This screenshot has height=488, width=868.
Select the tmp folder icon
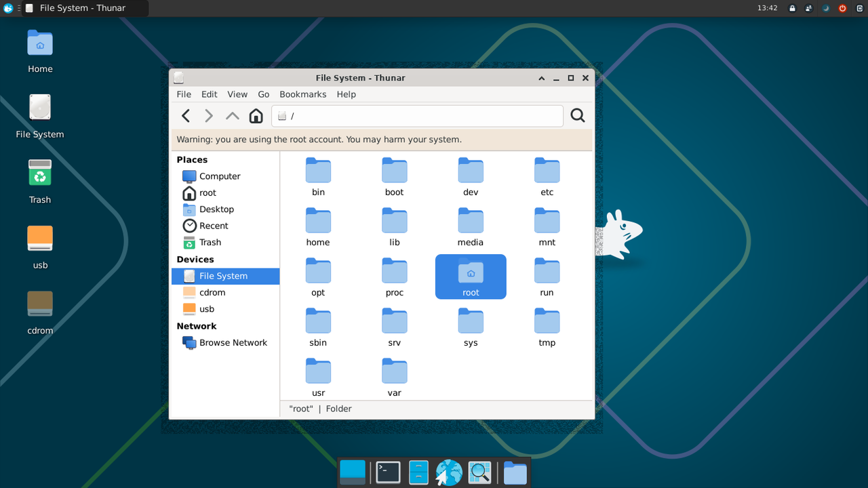pyautogui.click(x=547, y=321)
